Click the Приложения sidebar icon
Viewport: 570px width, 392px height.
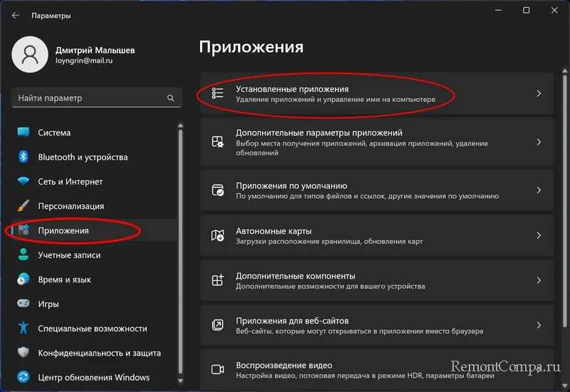coord(24,230)
